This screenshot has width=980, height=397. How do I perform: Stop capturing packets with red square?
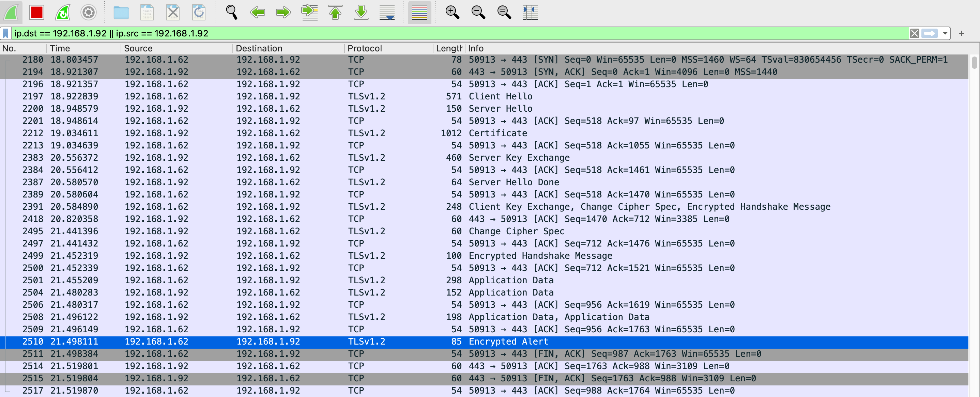point(37,13)
